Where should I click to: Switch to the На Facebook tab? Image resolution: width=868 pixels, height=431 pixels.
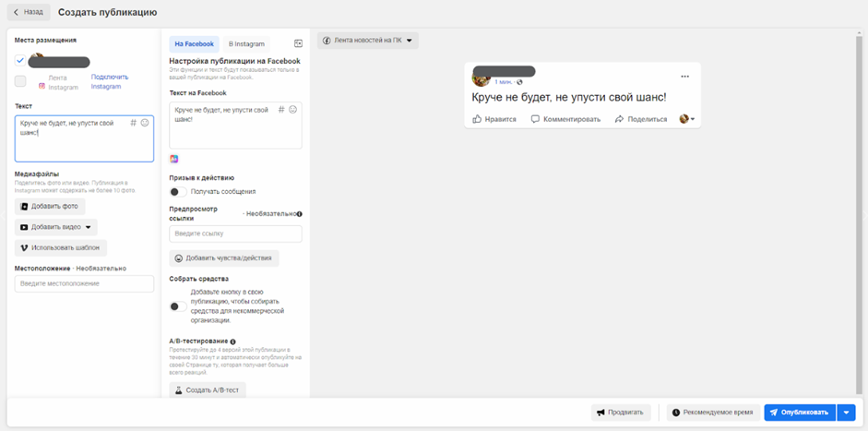(x=195, y=43)
